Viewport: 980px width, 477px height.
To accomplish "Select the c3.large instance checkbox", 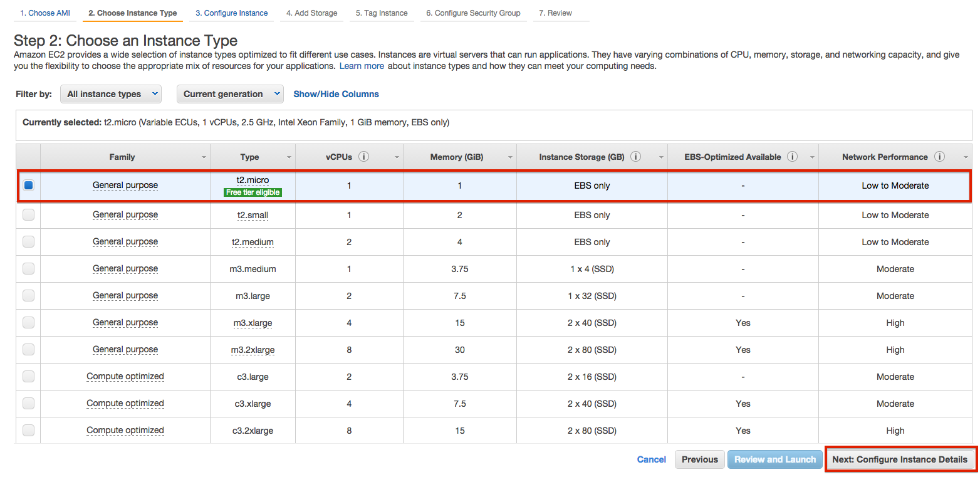I will coord(28,377).
